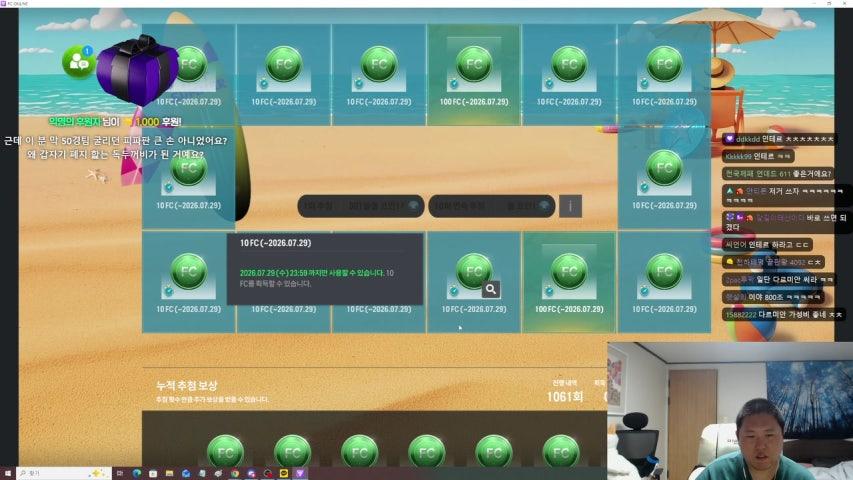Select the 100 FC reward tile in the bottom row
The width and height of the screenshot is (853, 480).
(x=569, y=282)
